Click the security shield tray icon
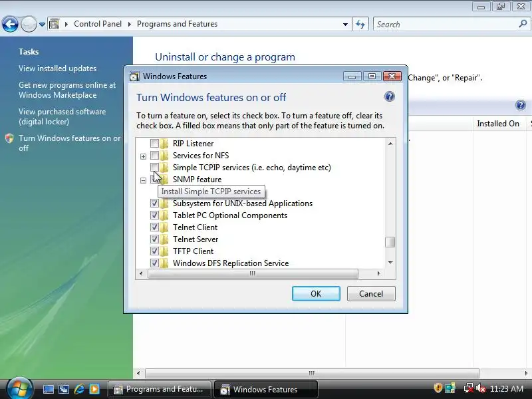 point(438,388)
